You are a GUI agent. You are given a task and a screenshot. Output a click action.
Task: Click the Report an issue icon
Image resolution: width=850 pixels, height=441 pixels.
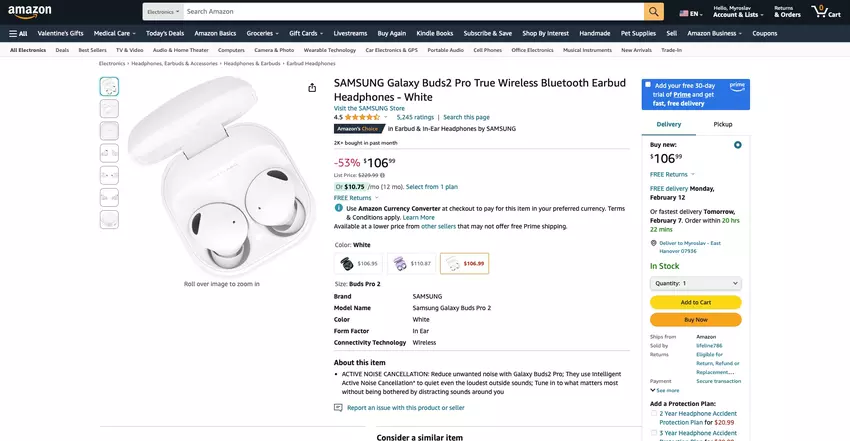338,408
